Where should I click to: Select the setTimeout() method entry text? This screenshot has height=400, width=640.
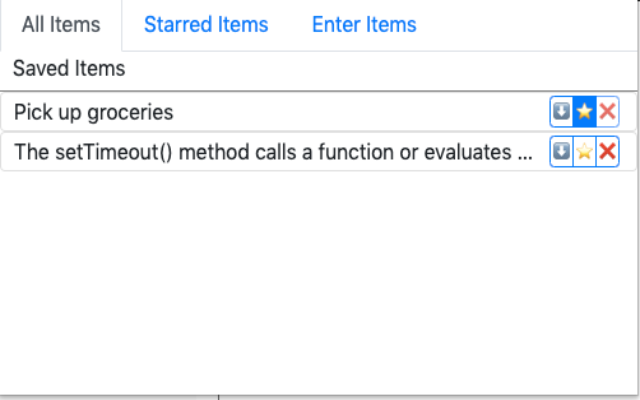pyautogui.click(x=273, y=152)
